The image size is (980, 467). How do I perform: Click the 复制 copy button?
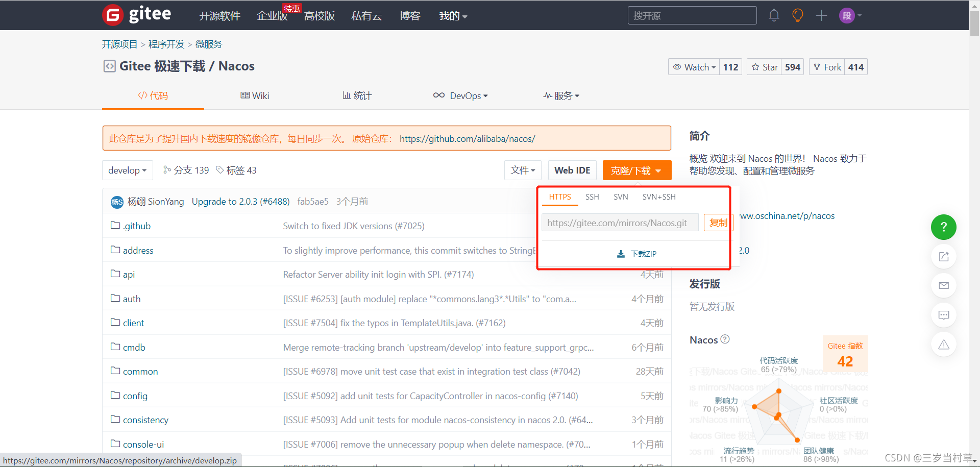(718, 223)
